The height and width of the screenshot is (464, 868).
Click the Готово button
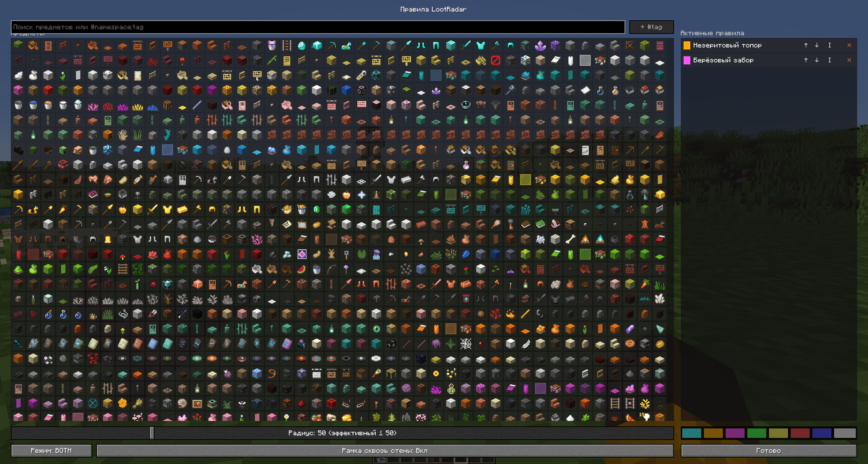point(769,450)
